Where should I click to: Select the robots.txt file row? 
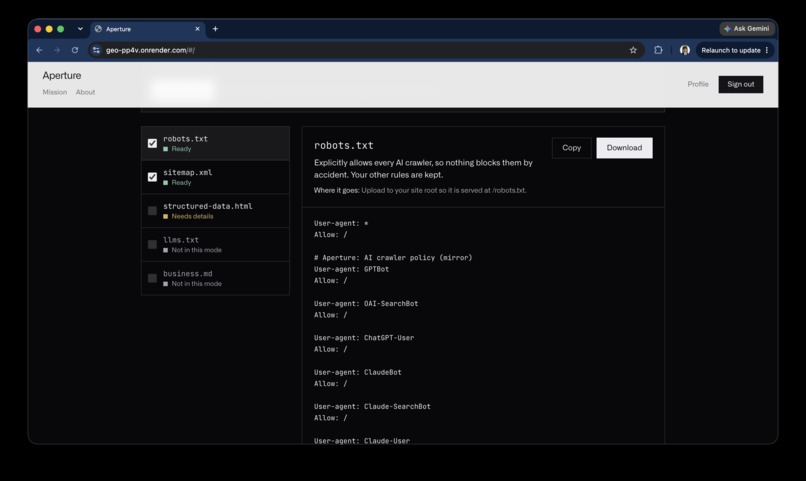pyautogui.click(x=215, y=143)
